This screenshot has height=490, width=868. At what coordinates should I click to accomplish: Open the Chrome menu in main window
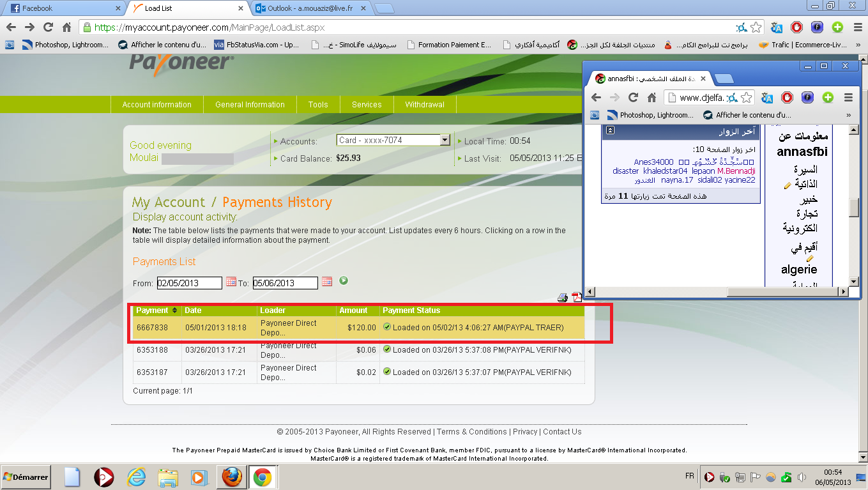857,27
